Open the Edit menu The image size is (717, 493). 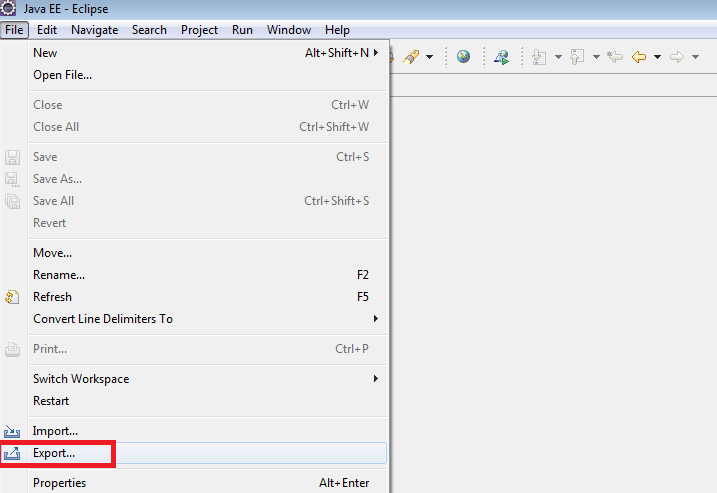[x=47, y=30]
